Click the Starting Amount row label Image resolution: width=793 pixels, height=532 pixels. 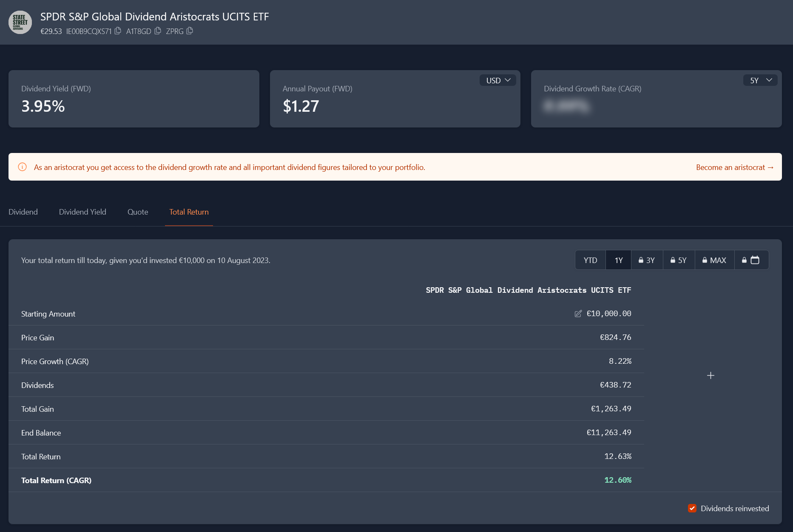coord(48,314)
